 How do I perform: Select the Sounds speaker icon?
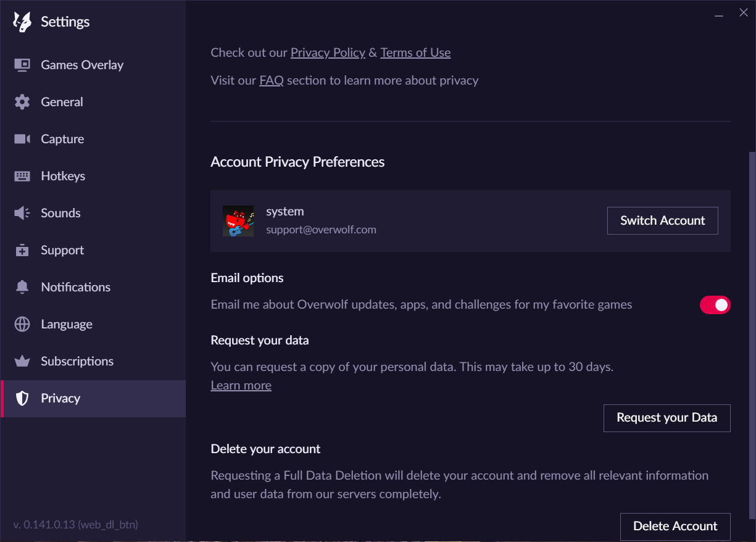tap(22, 212)
